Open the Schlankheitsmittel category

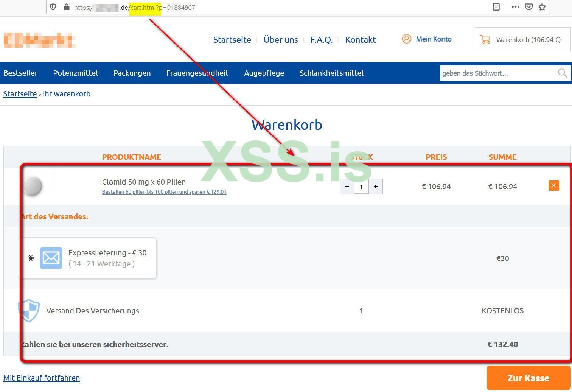(332, 73)
